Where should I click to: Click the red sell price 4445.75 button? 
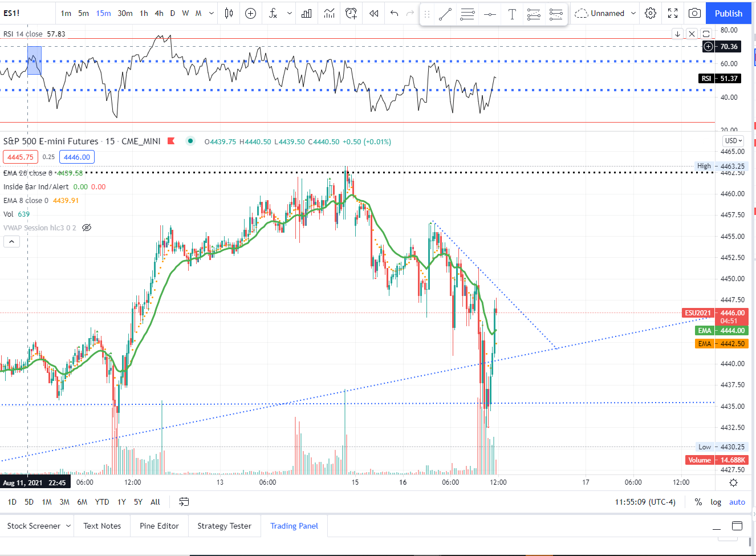coord(21,157)
